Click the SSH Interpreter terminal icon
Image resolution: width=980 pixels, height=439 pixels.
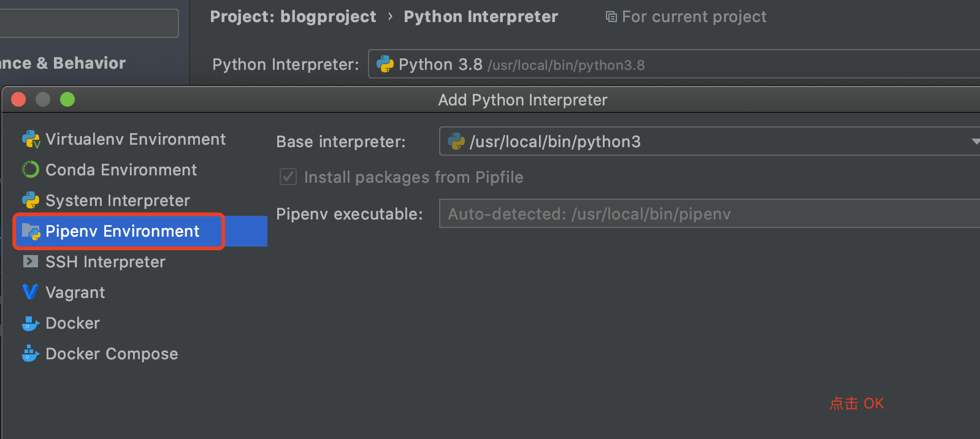[x=31, y=262]
